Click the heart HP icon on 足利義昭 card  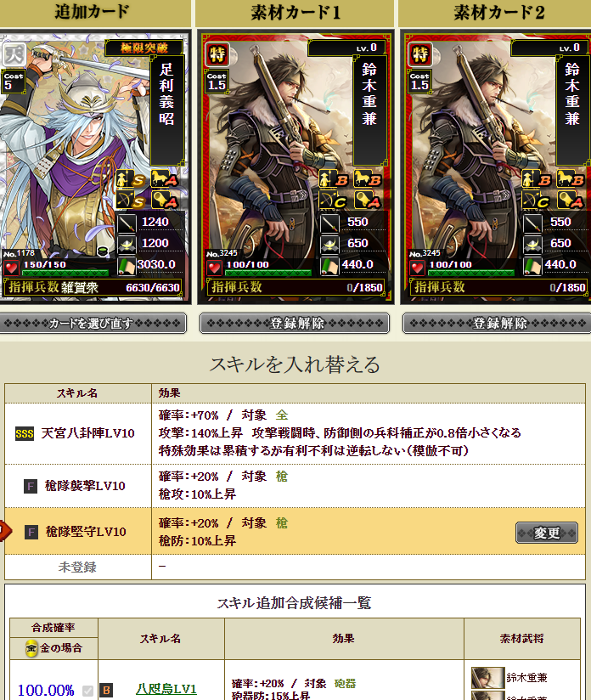tap(11, 268)
